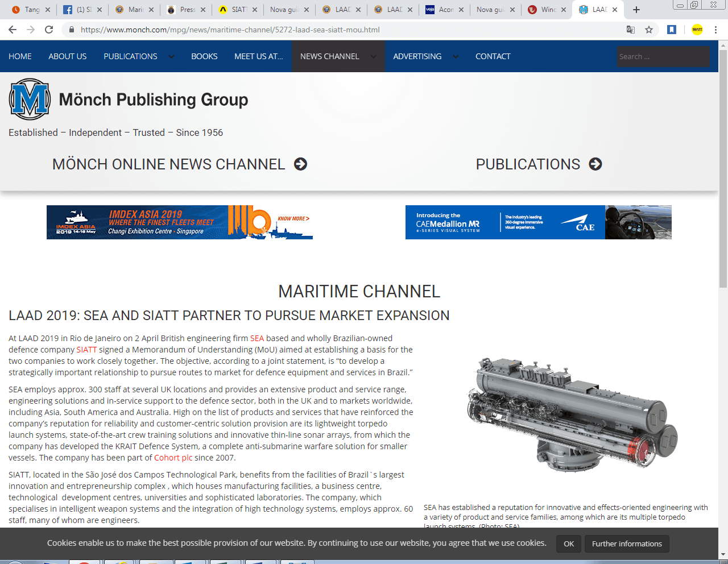Close the Acon tab
728x564 pixels.
coord(461,10)
